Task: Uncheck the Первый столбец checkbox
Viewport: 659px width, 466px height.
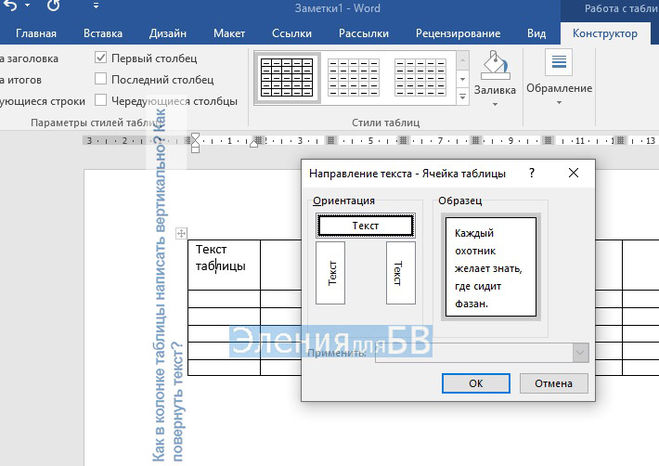Action: [x=100, y=57]
